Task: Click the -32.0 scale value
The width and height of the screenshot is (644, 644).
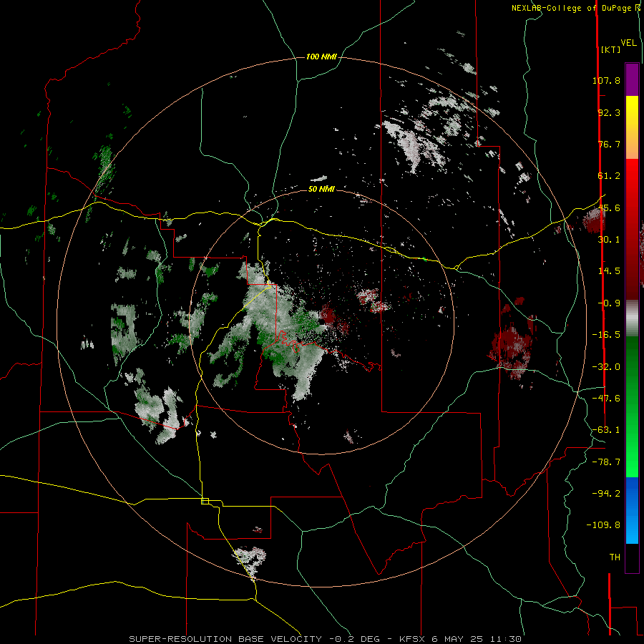Action: tap(606, 367)
